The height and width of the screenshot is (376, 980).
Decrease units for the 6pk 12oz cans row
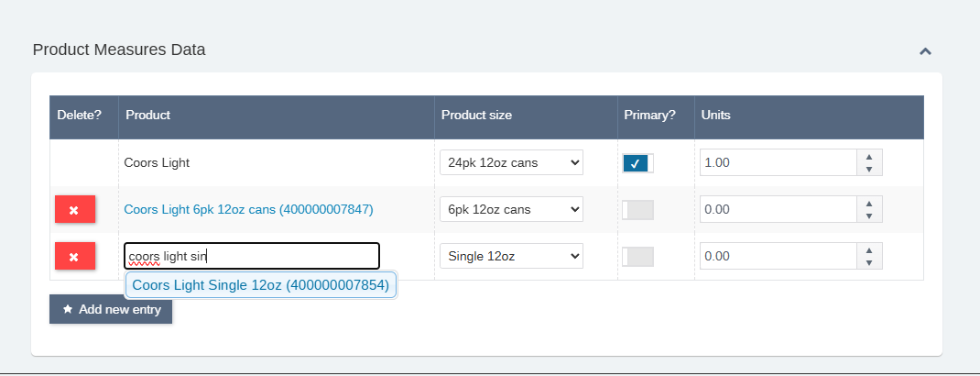click(869, 216)
